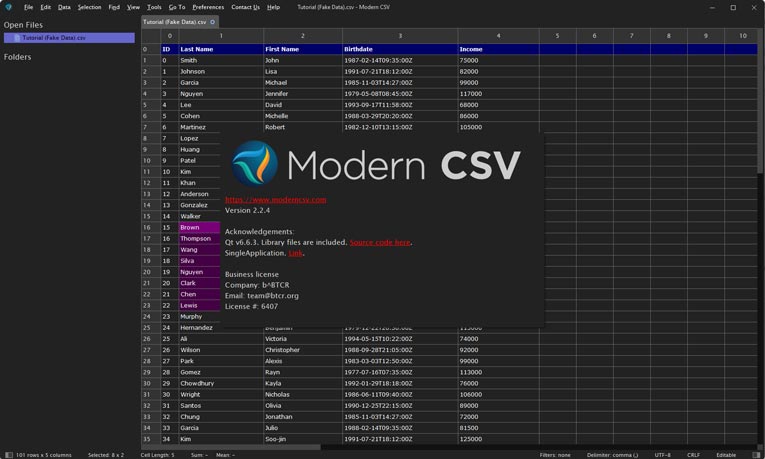Select Tutorial (Fake Data).csv in Open Files list
Viewport: 765px width, 459px height.
click(x=69, y=38)
